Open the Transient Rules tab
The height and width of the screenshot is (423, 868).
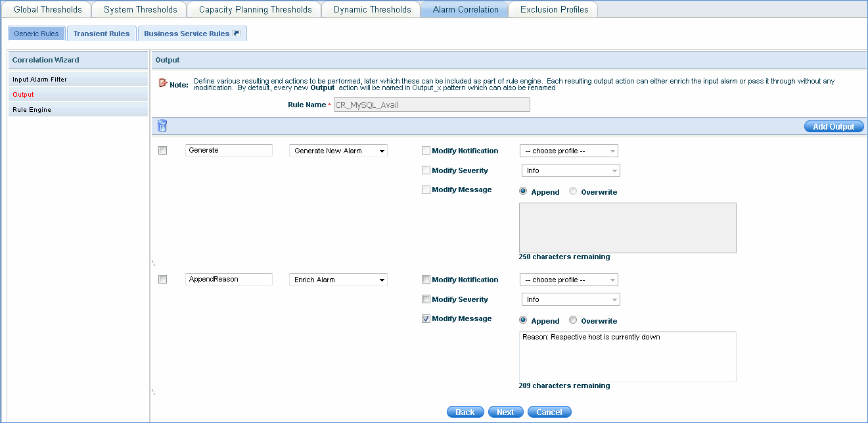pos(101,34)
